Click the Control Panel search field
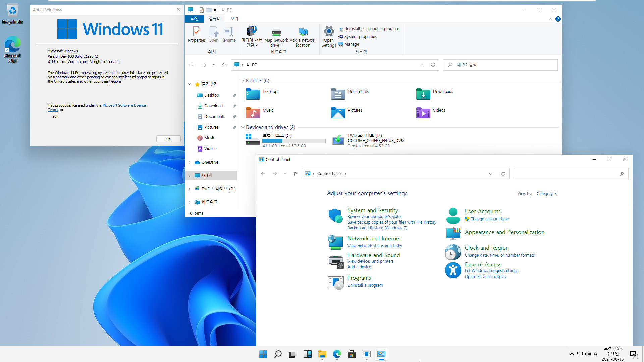644x362 pixels. coord(571,174)
